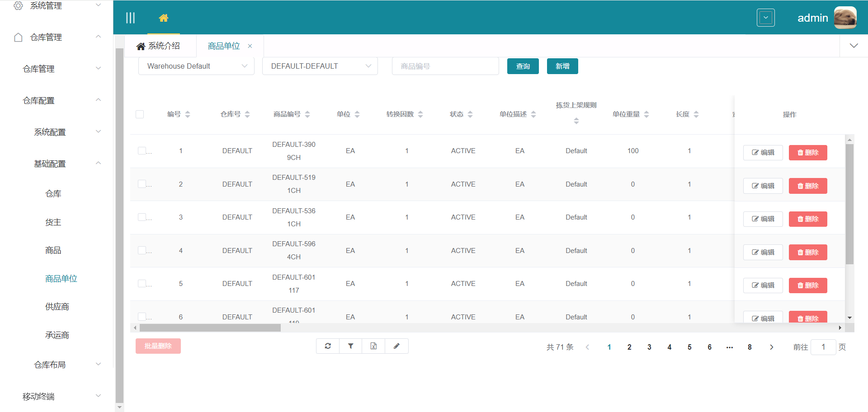Screen dimensions: 868x412
Task: Sort by 编号 column arrows
Action: [188, 114]
